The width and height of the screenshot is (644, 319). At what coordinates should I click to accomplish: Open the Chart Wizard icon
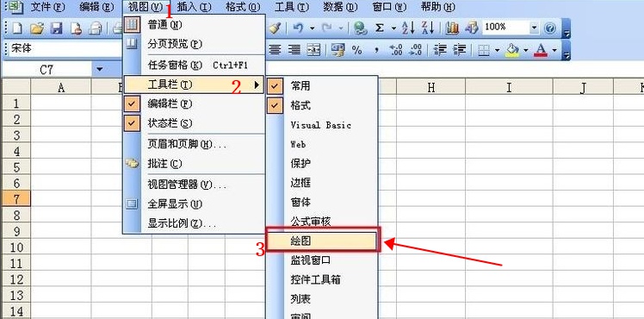(x=452, y=28)
